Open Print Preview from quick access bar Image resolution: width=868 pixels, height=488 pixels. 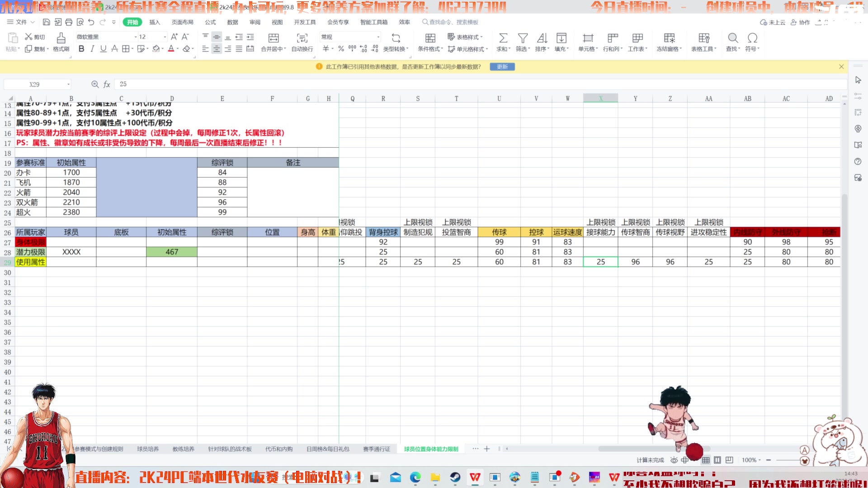pyautogui.click(x=80, y=22)
